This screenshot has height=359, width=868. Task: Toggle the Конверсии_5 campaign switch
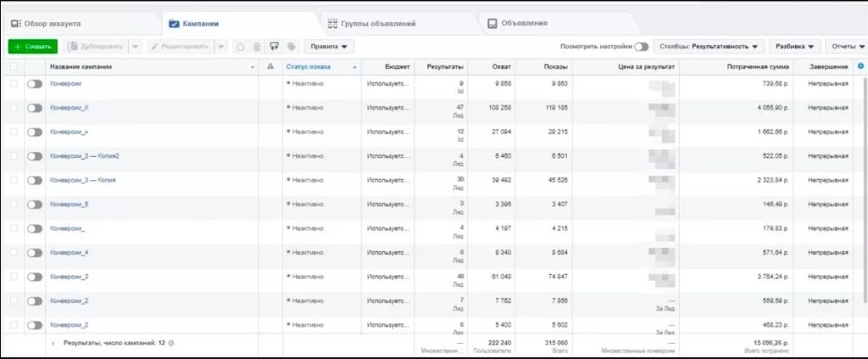pyautogui.click(x=34, y=205)
